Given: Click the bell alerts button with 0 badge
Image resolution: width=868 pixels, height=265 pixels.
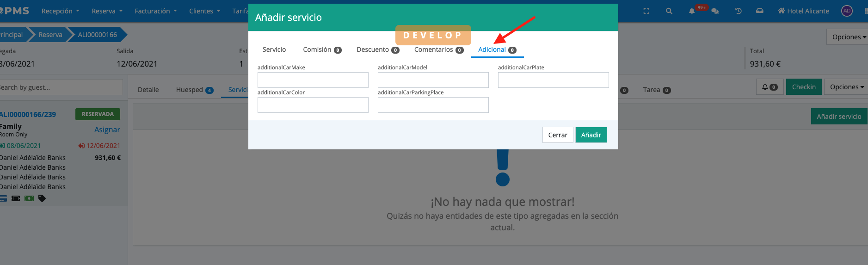Looking at the screenshot, I should coord(770,87).
